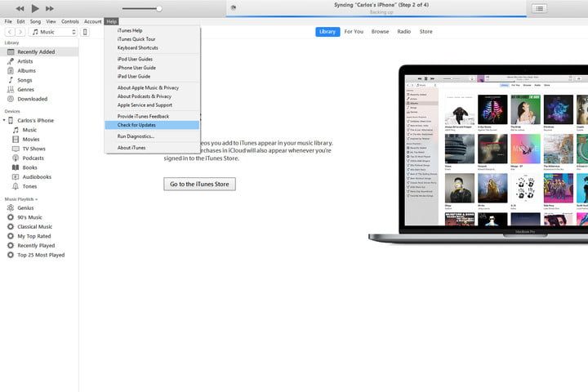Click the Back navigation arrow
Image resolution: width=588 pixels, height=392 pixels.
(9, 32)
